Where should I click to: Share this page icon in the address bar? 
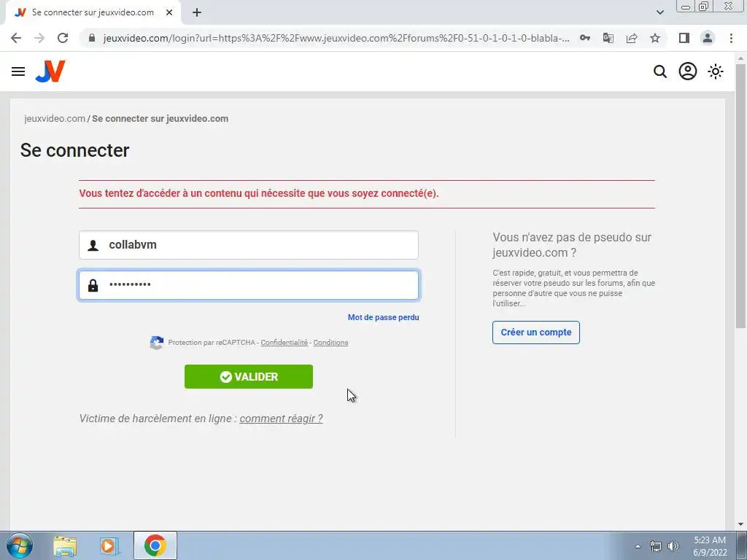coord(632,38)
